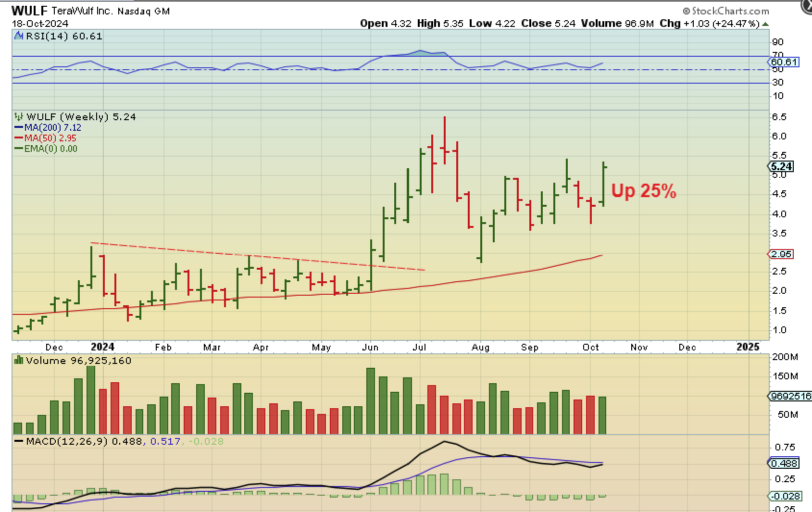The height and width of the screenshot is (512, 812).
Task: Click the candlestick icon beside WULF (Weekly)
Action: click(19, 117)
